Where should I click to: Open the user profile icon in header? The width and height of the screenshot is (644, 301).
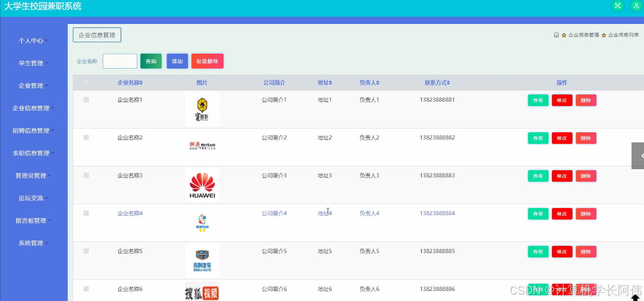(636, 6)
